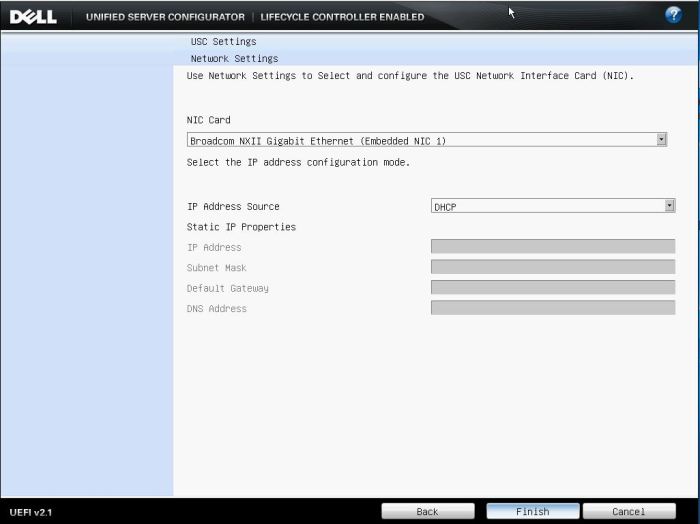
Task: Select the Broadcom NXII Gigabit Ethernet field
Action: click(420, 141)
